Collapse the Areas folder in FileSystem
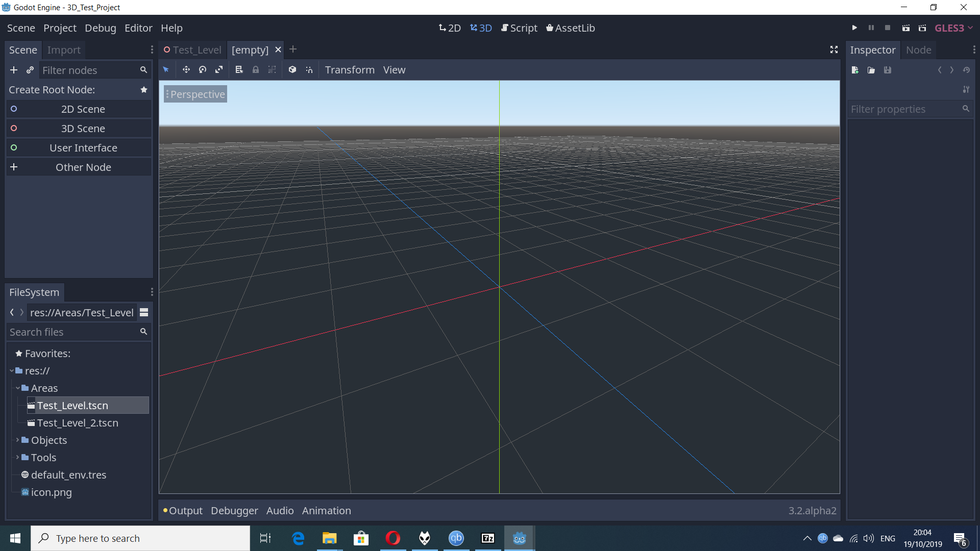The width and height of the screenshot is (980, 551). pos(18,388)
